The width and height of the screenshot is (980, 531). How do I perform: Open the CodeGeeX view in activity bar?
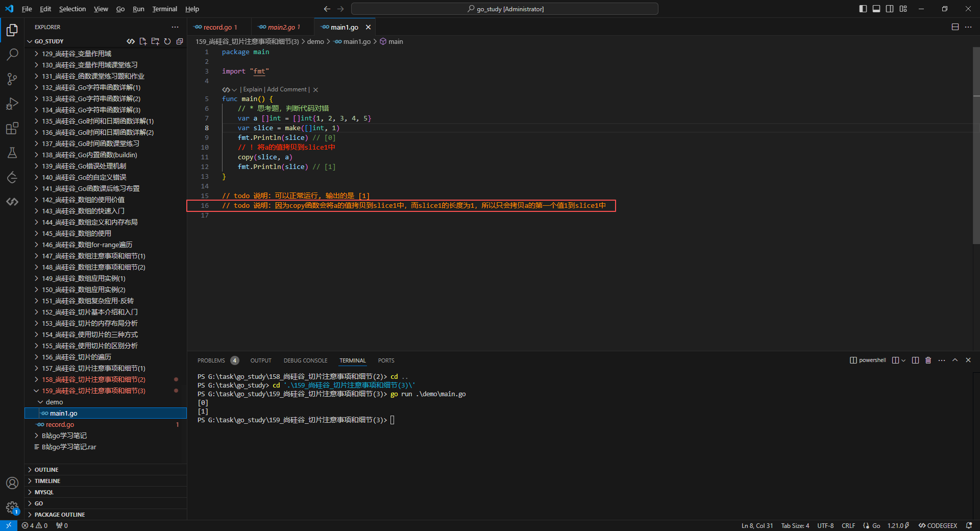(x=12, y=202)
